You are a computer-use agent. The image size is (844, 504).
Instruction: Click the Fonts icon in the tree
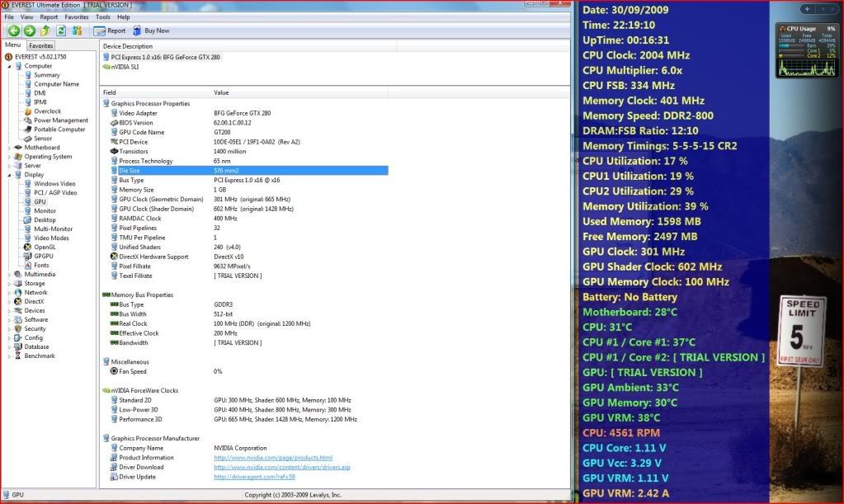[28, 265]
